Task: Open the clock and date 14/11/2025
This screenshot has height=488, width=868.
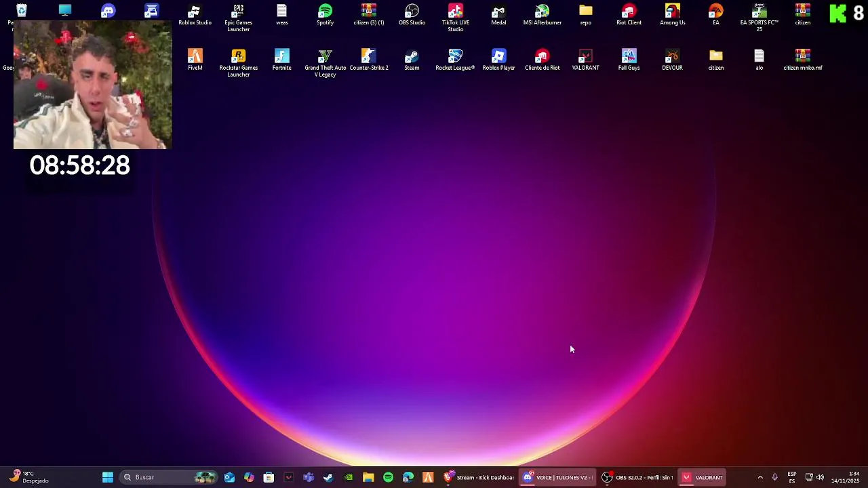Action: click(x=846, y=477)
